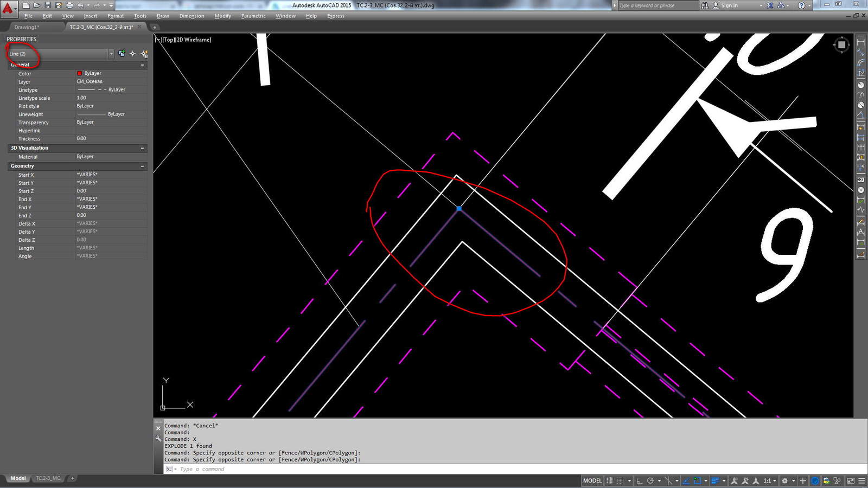Click the [2D Wireframe] visual style label
Viewport: 868px width, 488px height.
coord(194,40)
